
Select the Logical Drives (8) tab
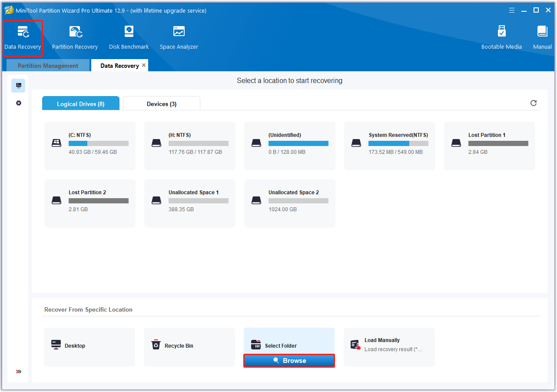click(x=80, y=104)
